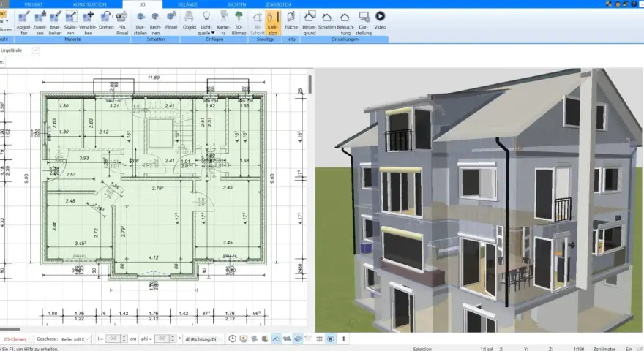Select the Schatten Pinsel tool
Viewport: 644px width, 351px height.
click(171, 20)
